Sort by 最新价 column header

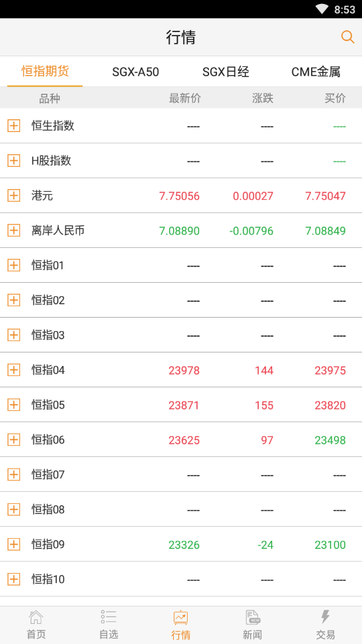click(185, 98)
